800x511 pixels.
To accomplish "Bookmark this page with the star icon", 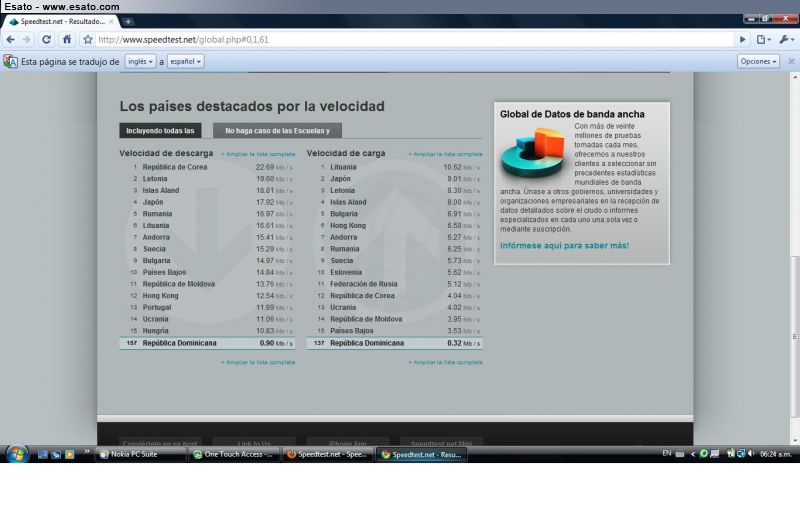I will tap(88, 39).
